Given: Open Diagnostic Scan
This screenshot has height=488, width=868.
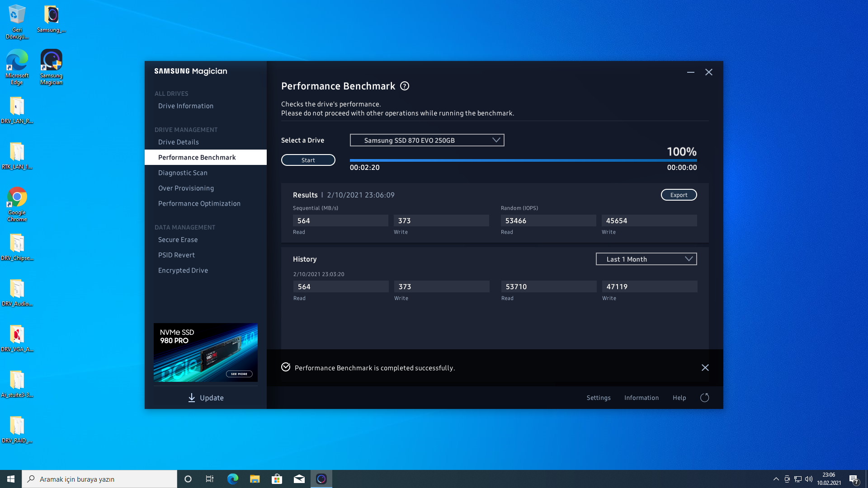Looking at the screenshot, I should 183,173.
